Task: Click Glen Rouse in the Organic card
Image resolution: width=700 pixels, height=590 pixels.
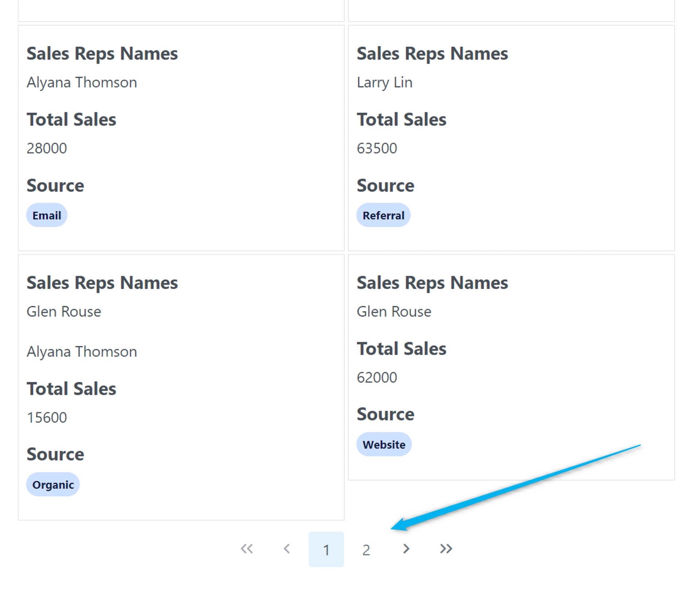Action: point(64,312)
